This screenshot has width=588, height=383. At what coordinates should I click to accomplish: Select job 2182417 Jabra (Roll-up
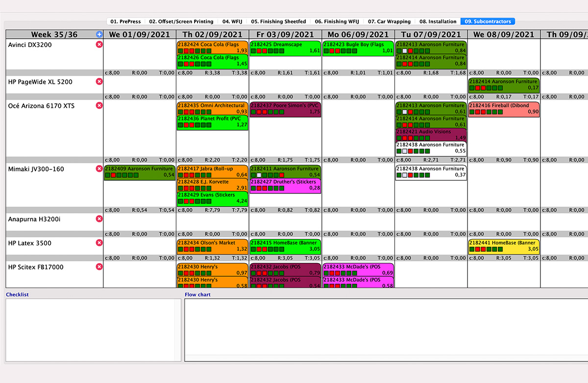pos(213,172)
